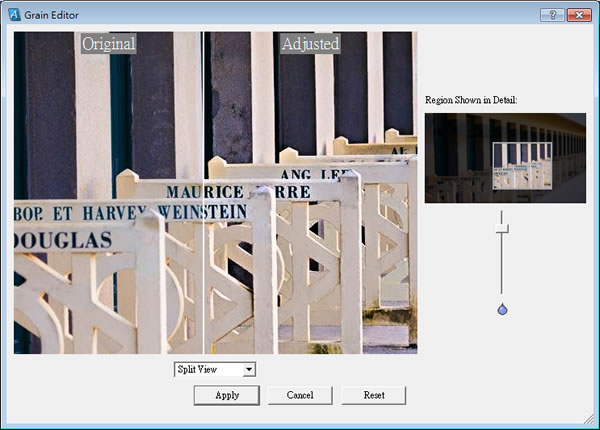Click the blue droplet icon under the slider
Image resolution: width=600 pixels, height=430 pixels.
[x=502, y=309]
